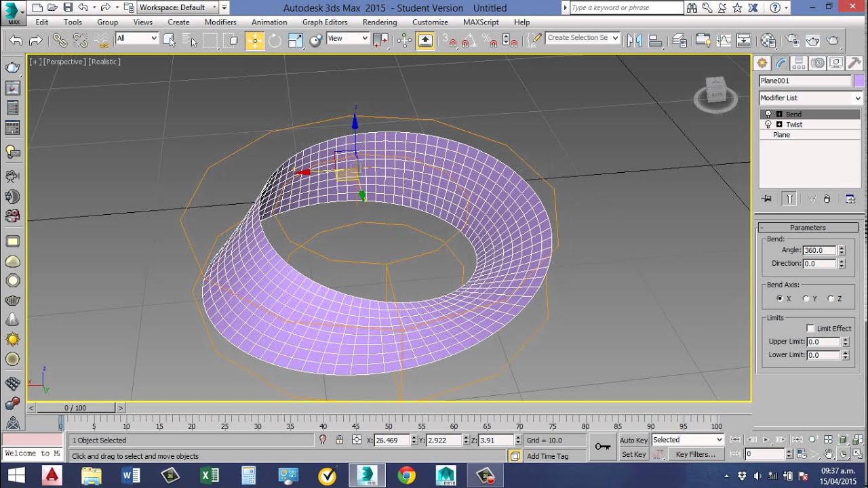868x488 pixels.
Task: Open the Rendering menu
Action: 380,22
